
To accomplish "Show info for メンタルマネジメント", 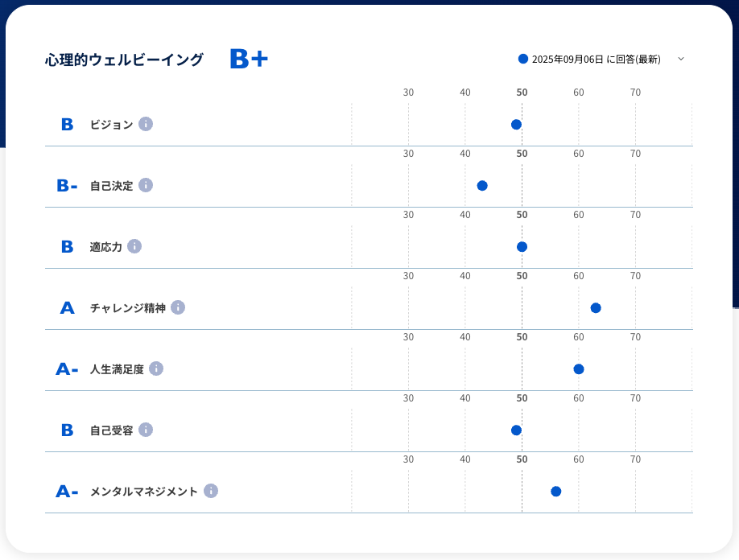I will [211, 491].
